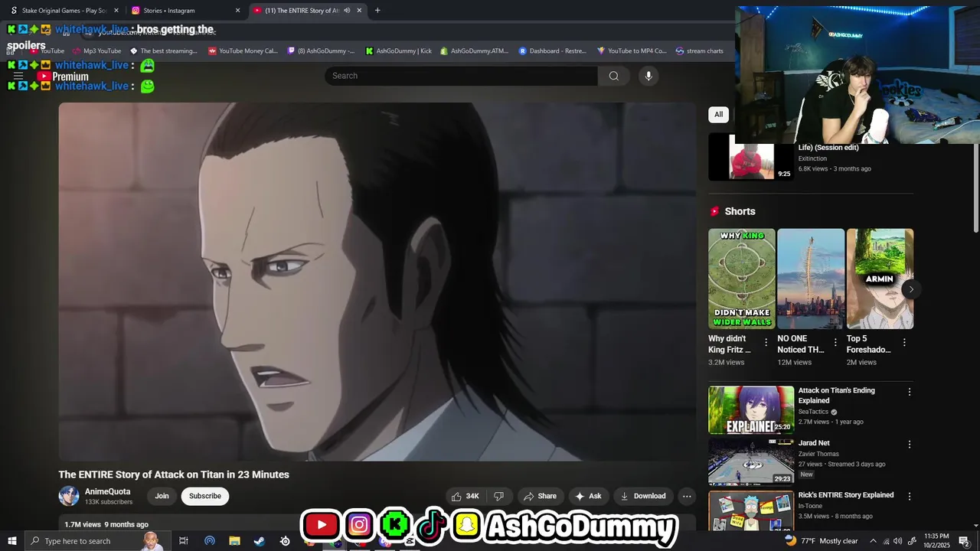Click the YouTube search input field
The width and height of the screenshot is (980, 551).
pyautogui.click(x=461, y=76)
